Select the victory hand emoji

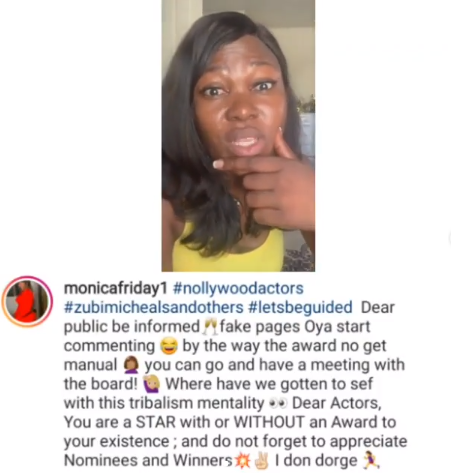pyautogui.click(x=261, y=461)
